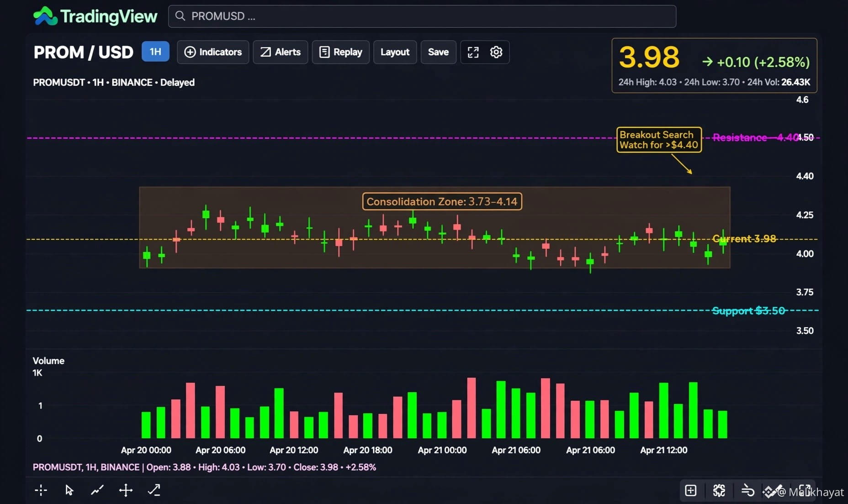Click the TradingView logo
The image size is (848, 504).
point(95,16)
